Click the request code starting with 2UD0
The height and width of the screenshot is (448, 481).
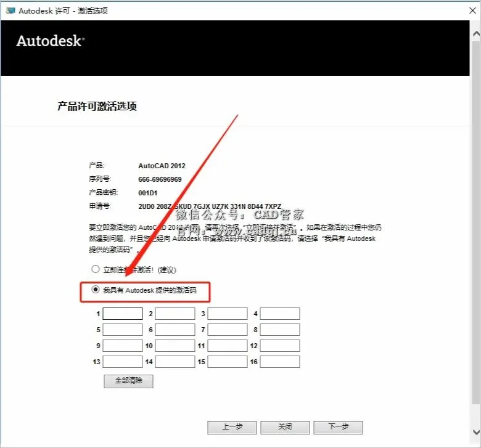(210, 206)
